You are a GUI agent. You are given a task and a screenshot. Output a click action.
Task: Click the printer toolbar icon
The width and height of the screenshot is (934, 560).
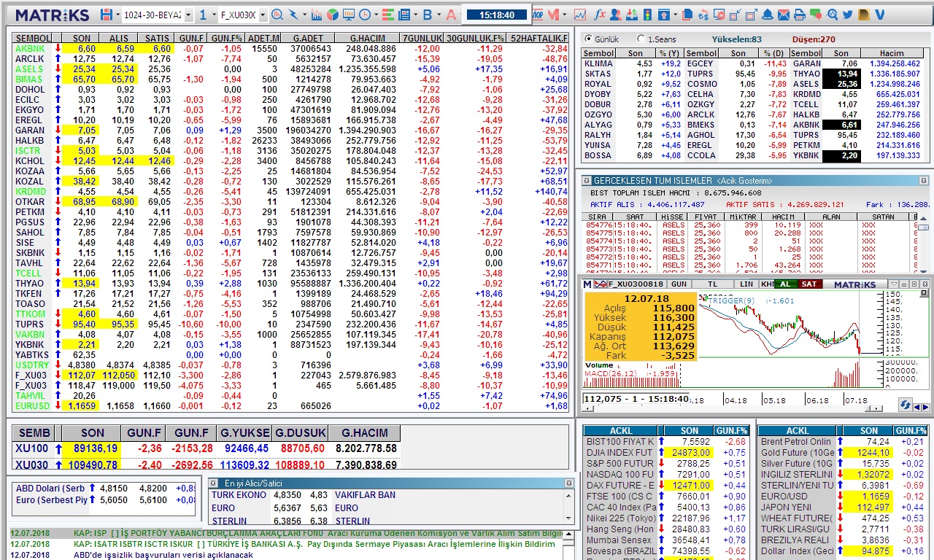tap(800, 15)
